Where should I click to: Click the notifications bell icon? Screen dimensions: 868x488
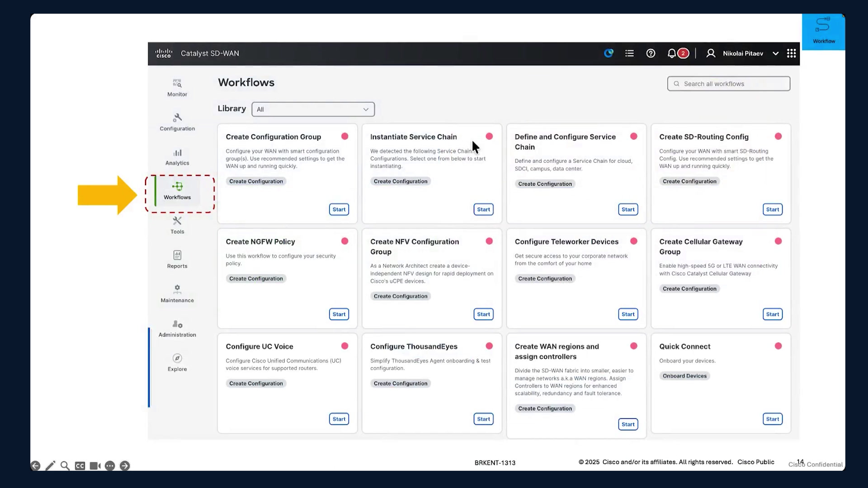(x=672, y=53)
